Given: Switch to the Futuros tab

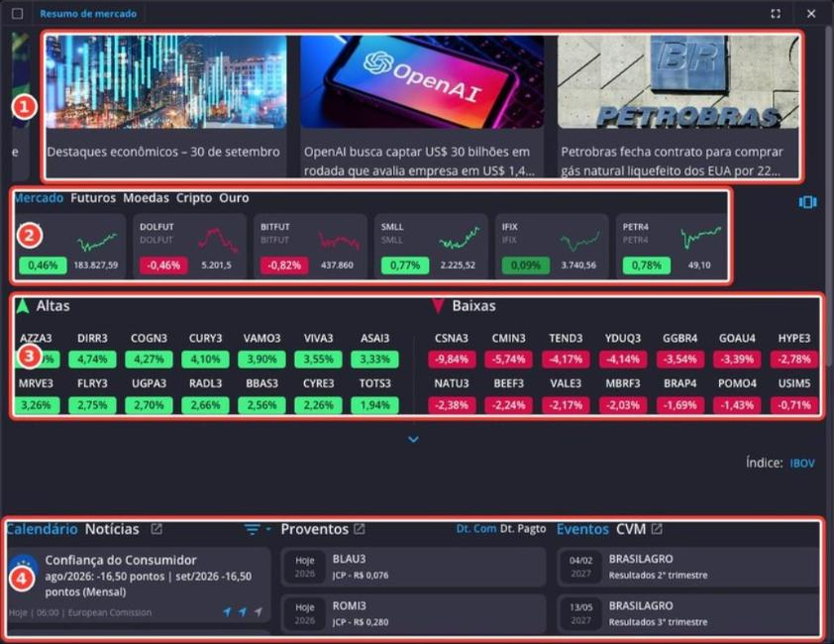Looking at the screenshot, I should [93, 198].
